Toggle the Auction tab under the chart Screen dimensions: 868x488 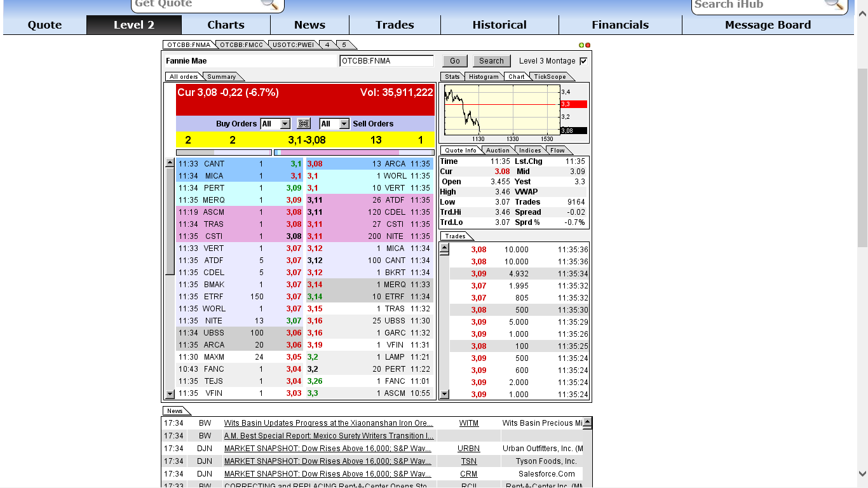click(498, 150)
